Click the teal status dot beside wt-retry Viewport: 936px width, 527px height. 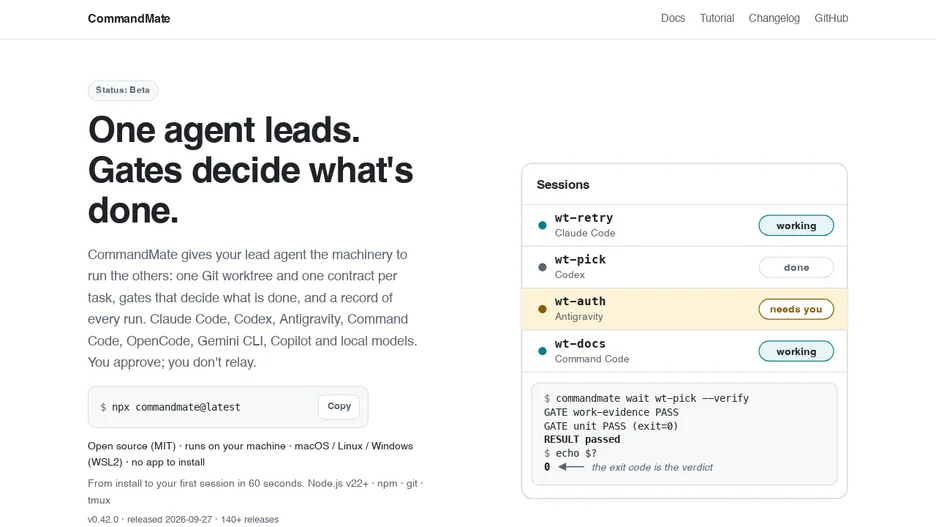pyautogui.click(x=542, y=226)
